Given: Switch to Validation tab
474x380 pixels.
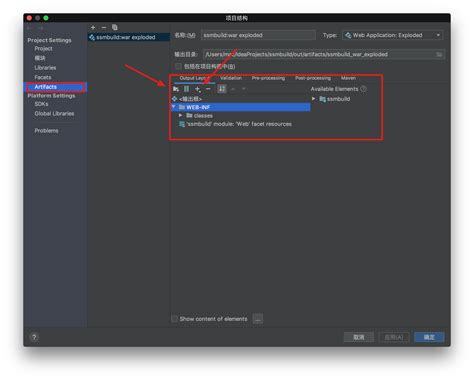Looking at the screenshot, I should [231, 78].
